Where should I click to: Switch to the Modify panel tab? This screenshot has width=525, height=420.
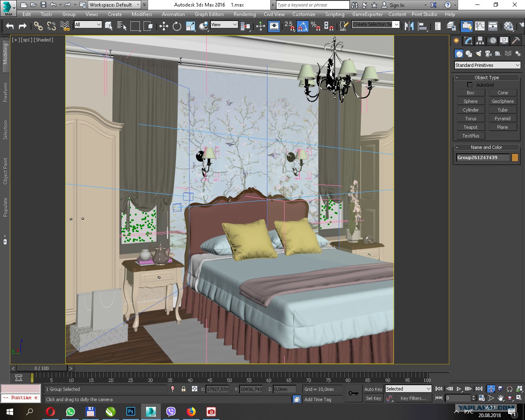pos(468,40)
